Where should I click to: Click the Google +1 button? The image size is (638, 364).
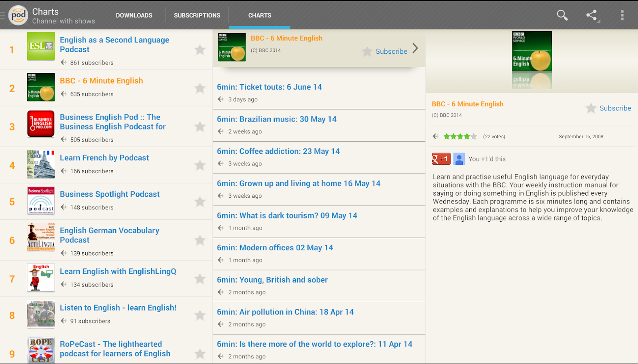click(441, 159)
